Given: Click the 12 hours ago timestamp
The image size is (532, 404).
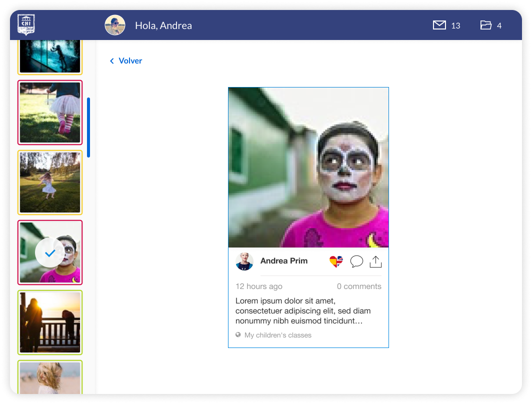Looking at the screenshot, I should tap(259, 286).
